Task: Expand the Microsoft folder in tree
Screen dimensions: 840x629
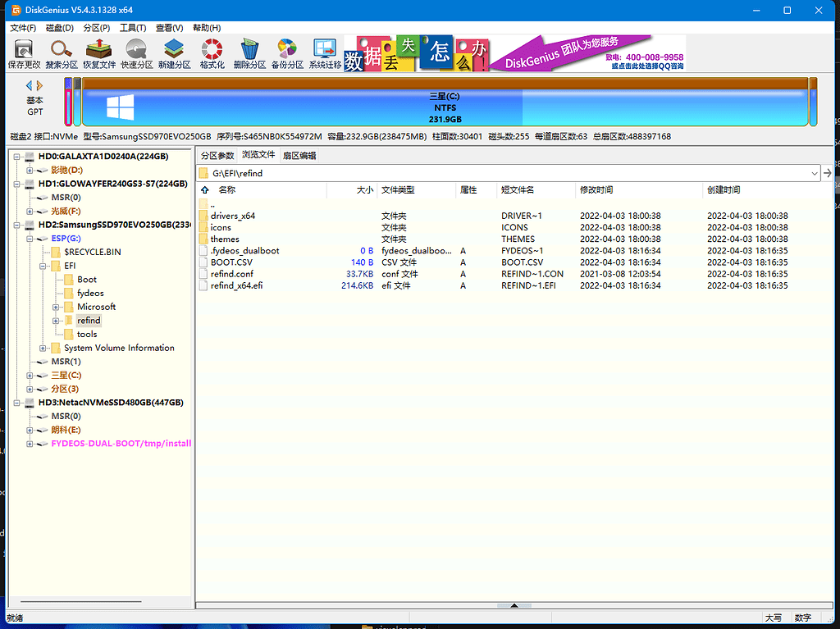Action: [x=57, y=307]
